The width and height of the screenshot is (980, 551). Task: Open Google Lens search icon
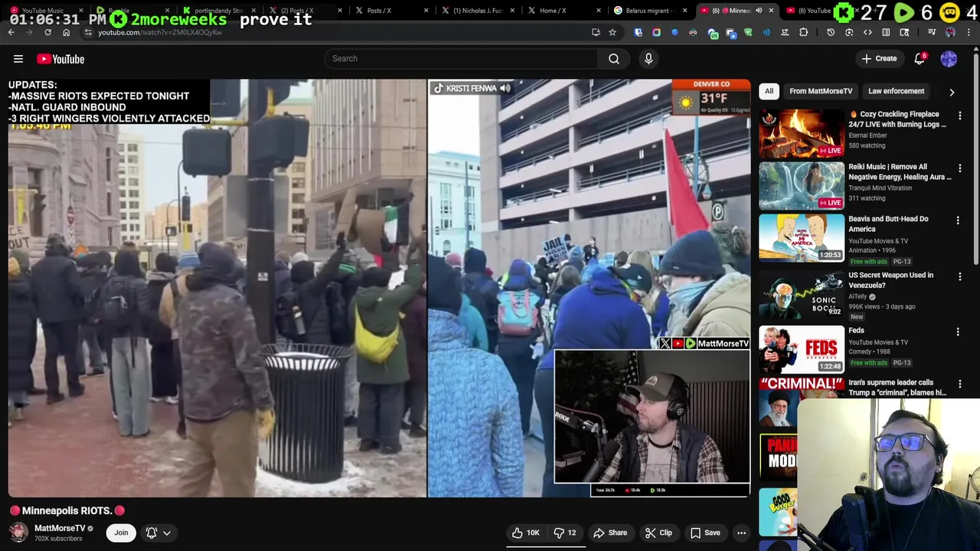click(849, 32)
